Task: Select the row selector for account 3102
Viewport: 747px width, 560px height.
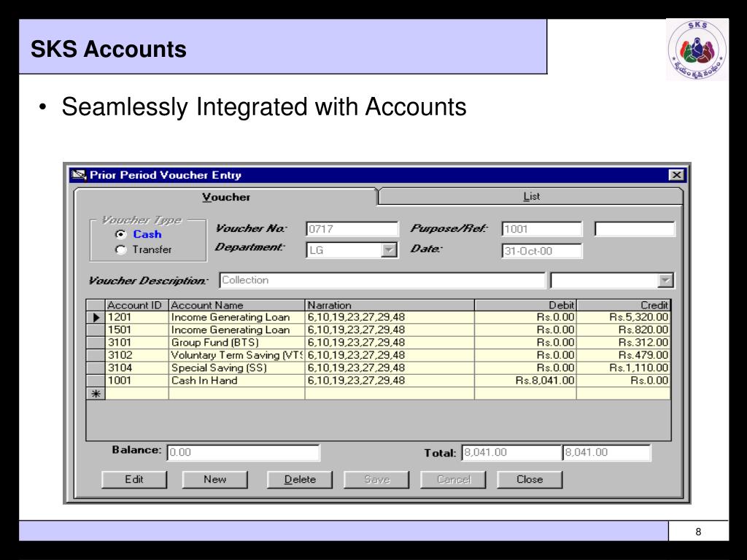Action: [96, 355]
